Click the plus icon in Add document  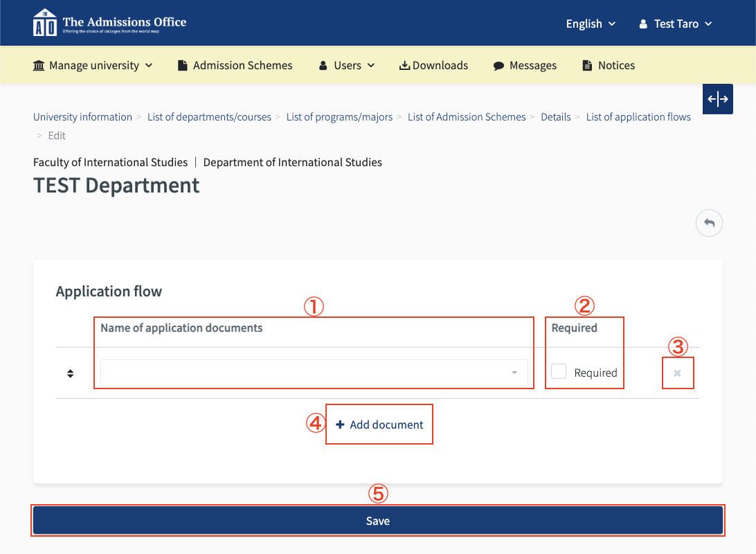[340, 425]
